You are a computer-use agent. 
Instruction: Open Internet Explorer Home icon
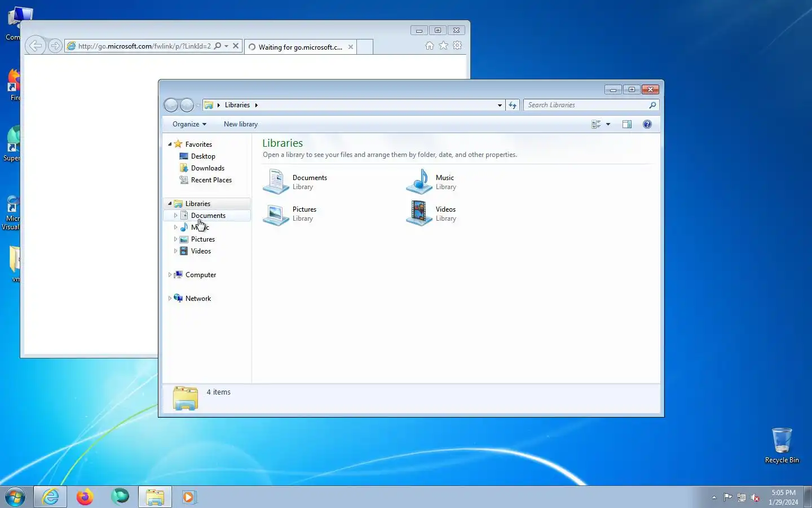click(430, 46)
